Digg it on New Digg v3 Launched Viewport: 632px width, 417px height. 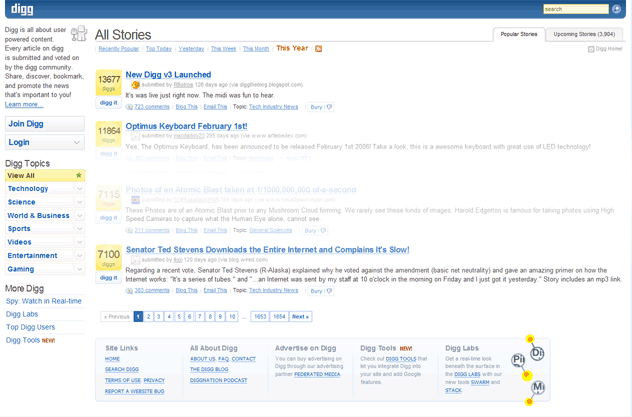108,103
